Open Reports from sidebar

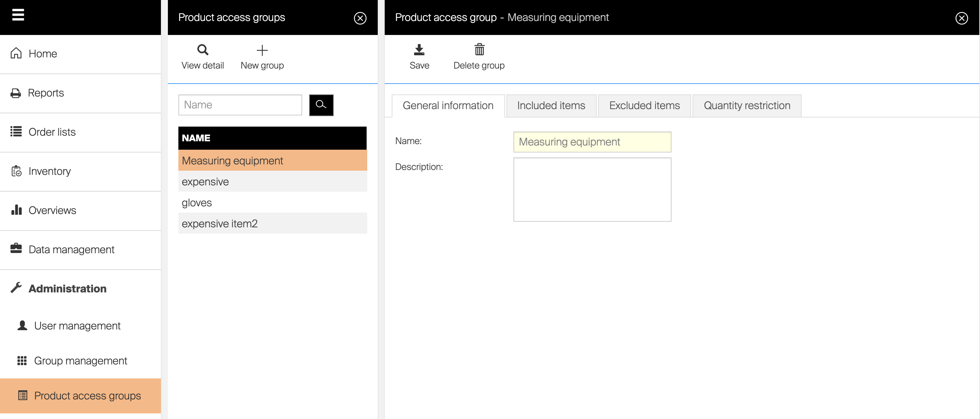[46, 93]
